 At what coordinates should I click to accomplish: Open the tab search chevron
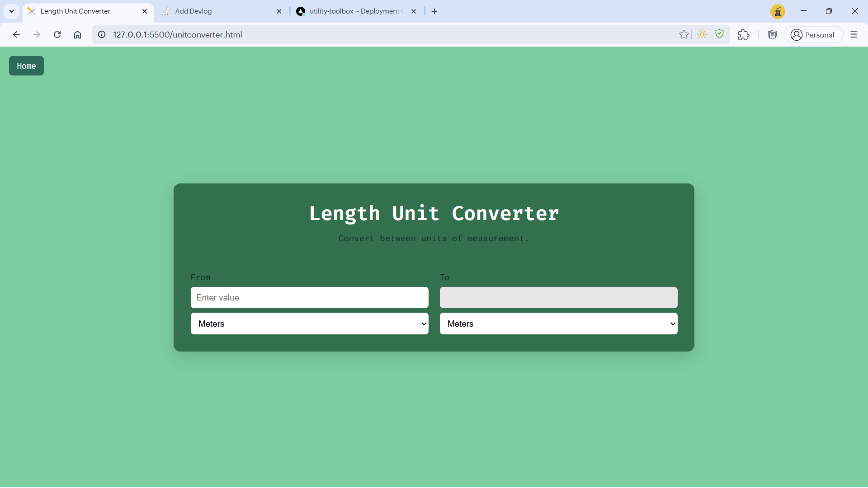pos(12,11)
